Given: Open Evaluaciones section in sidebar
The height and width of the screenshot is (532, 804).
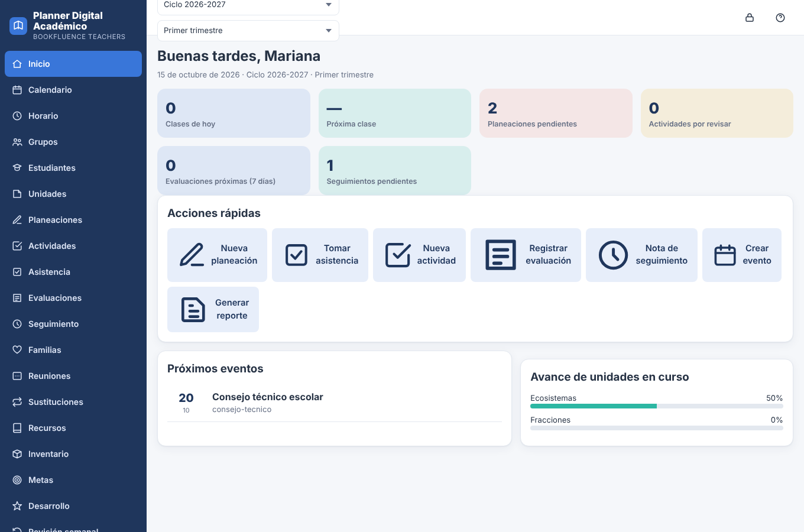Looking at the screenshot, I should (x=73, y=298).
